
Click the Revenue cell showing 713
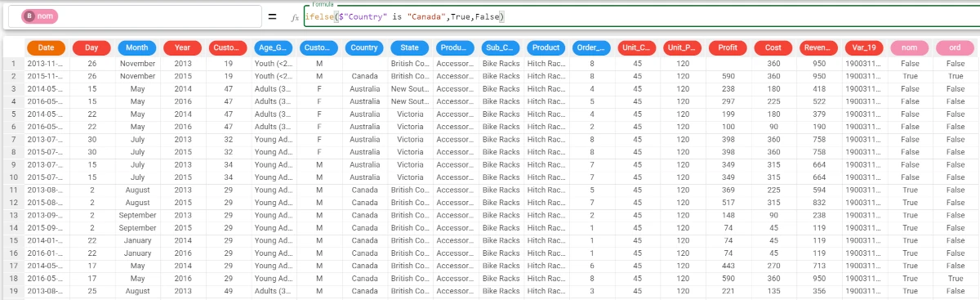(819, 266)
